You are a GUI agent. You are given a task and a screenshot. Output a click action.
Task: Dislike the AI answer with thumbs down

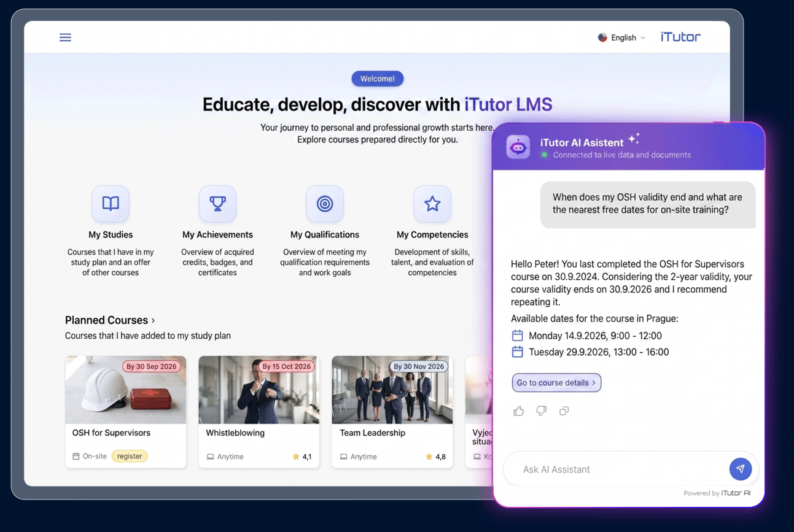point(541,411)
